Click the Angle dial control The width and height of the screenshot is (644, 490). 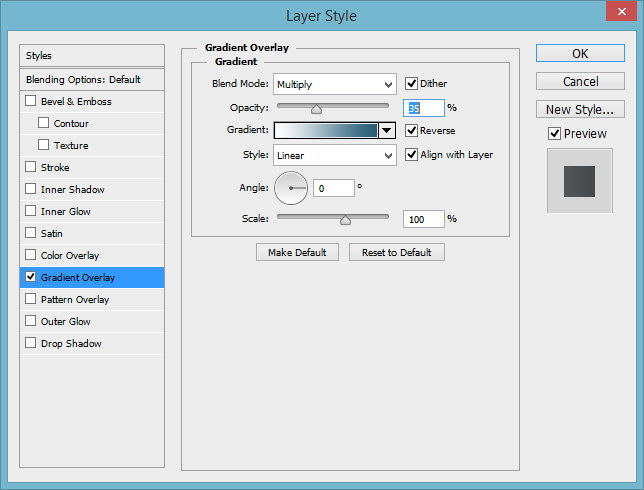pyautogui.click(x=291, y=188)
